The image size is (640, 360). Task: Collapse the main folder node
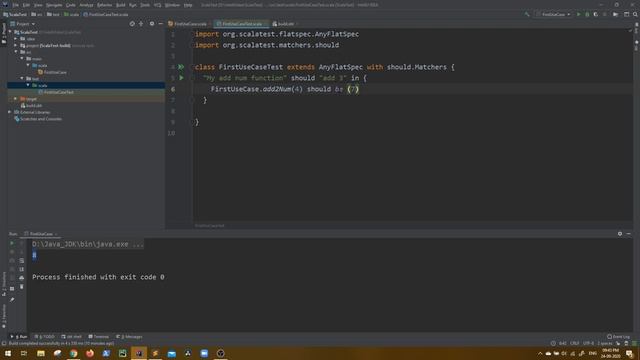click(22, 58)
